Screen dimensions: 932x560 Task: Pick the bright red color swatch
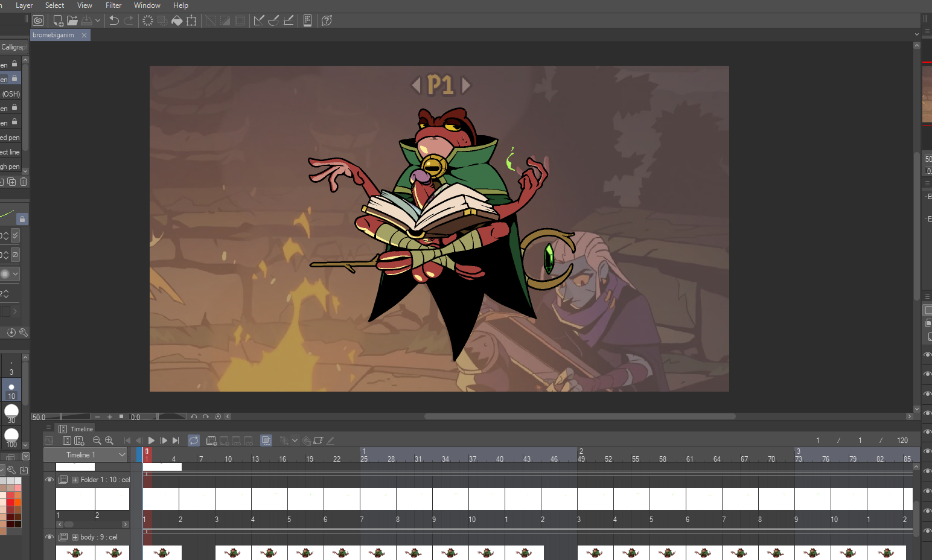11,502
